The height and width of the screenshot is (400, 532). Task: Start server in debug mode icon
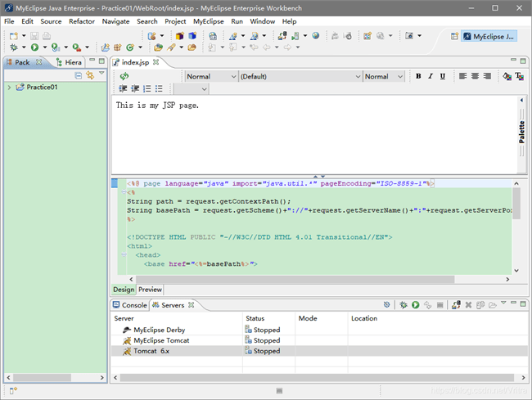coord(404,305)
